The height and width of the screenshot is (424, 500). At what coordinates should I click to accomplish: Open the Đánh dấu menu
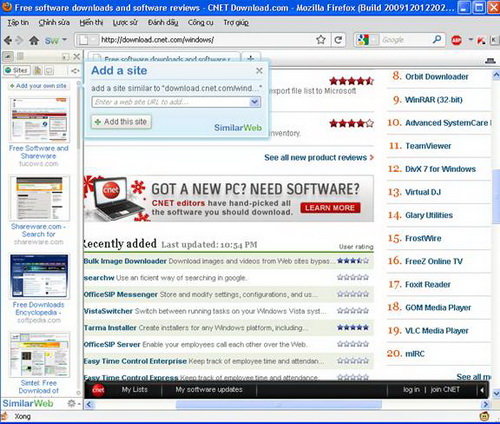tap(163, 22)
